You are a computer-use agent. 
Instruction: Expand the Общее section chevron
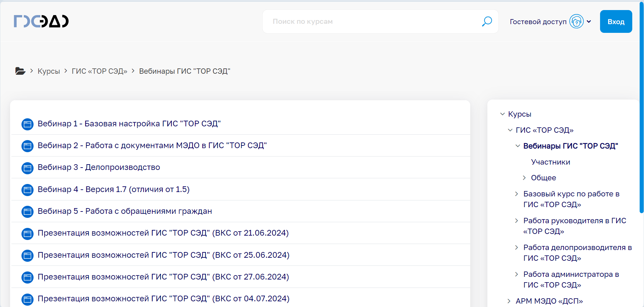[524, 178]
